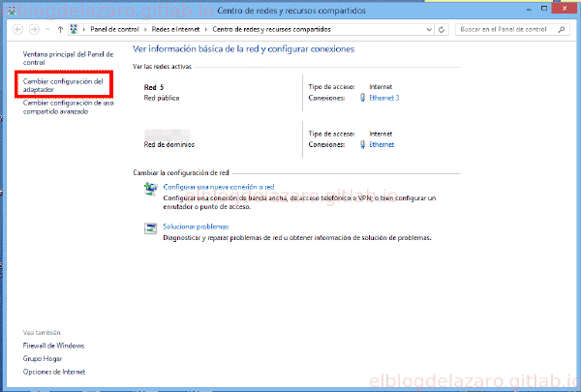
Task: Open Opciones de Internet
Action: pos(54,372)
